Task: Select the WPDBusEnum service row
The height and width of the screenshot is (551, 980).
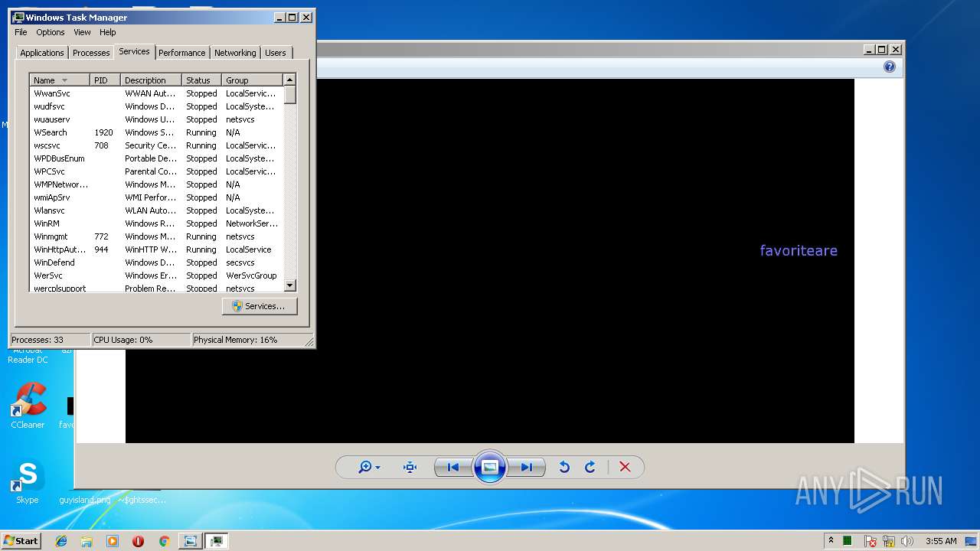Action: click(x=156, y=158)
